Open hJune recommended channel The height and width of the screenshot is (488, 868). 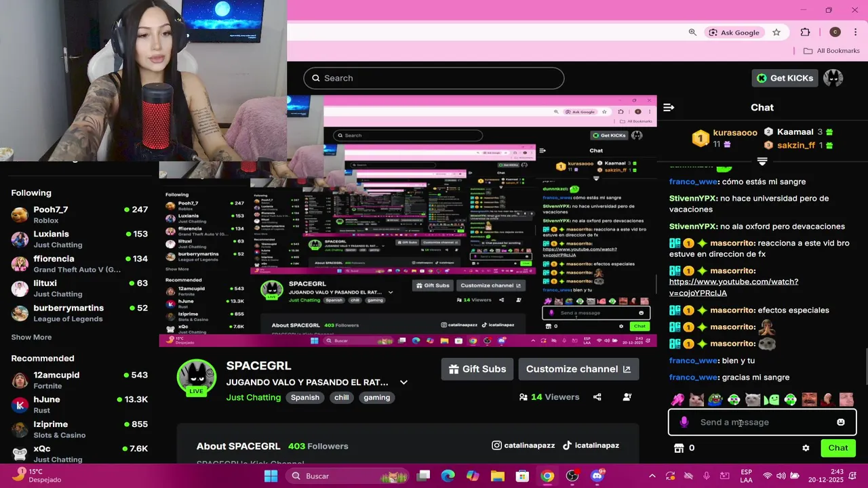point(79,405)
